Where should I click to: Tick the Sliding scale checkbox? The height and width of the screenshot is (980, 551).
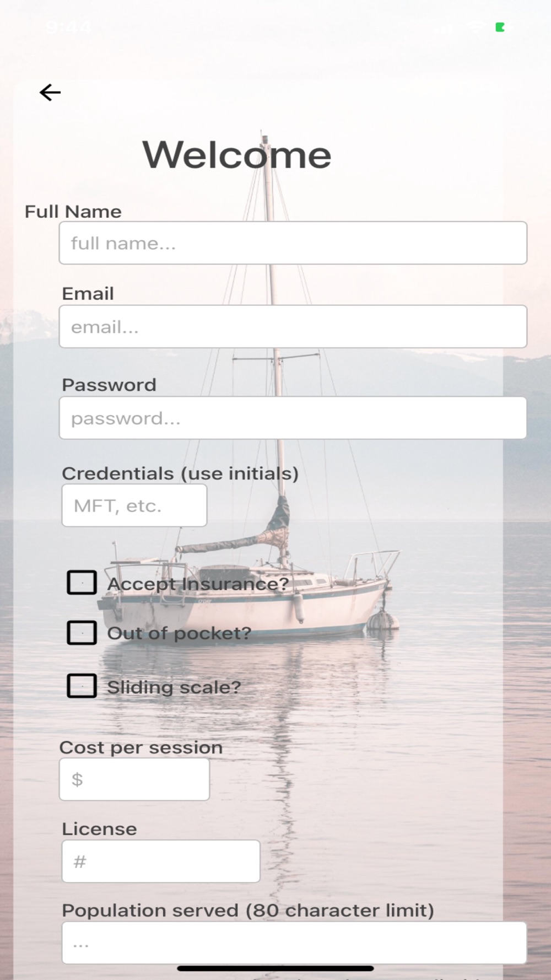(x=82, y=686)
